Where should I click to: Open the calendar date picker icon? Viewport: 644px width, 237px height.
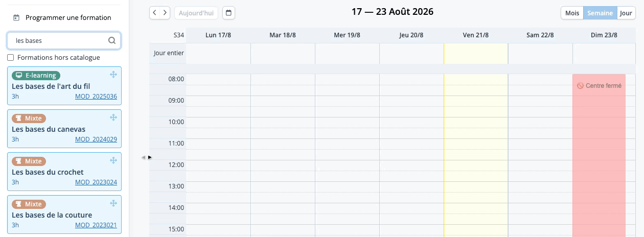click(229, 13)
